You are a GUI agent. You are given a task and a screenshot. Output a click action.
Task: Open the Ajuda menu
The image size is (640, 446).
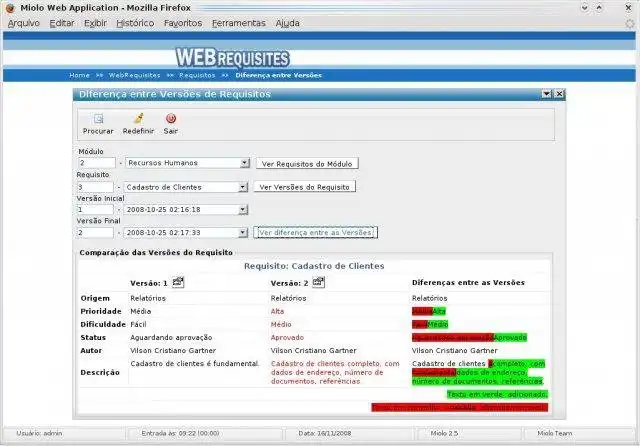[x=287, y=23]
